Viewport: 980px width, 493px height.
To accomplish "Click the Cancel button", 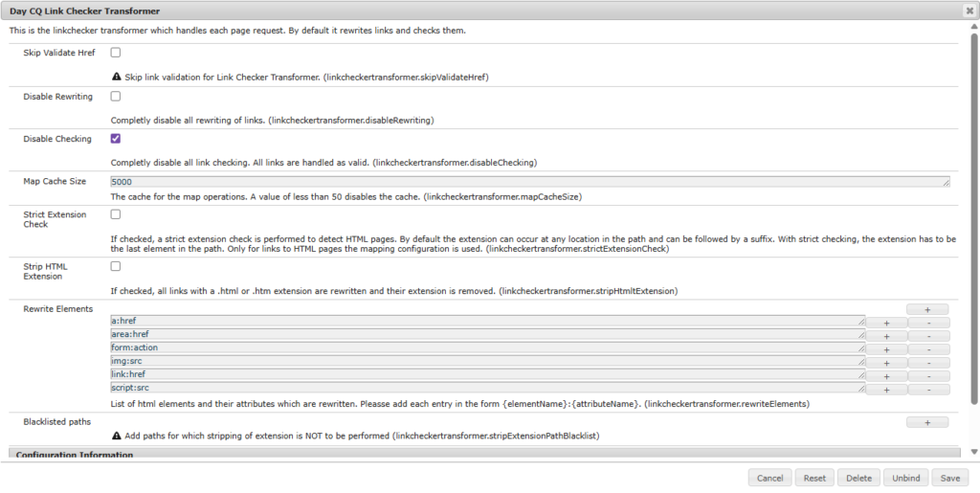I will tap(769, 478).
